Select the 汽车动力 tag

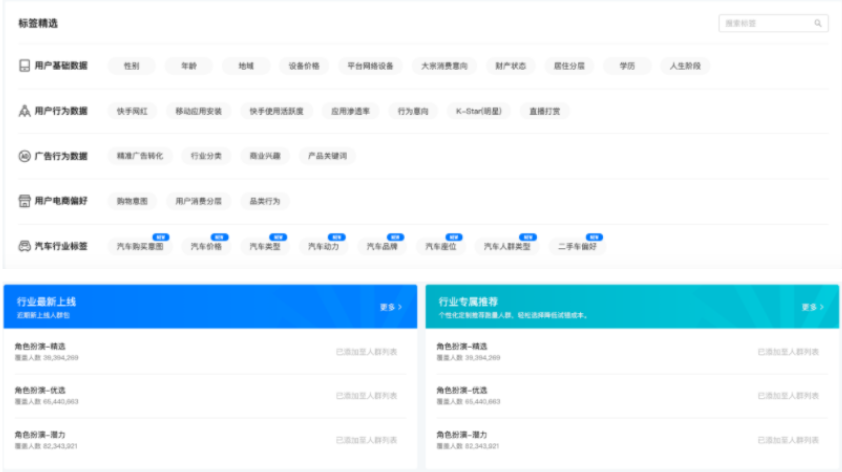click(x=323, y=246)
